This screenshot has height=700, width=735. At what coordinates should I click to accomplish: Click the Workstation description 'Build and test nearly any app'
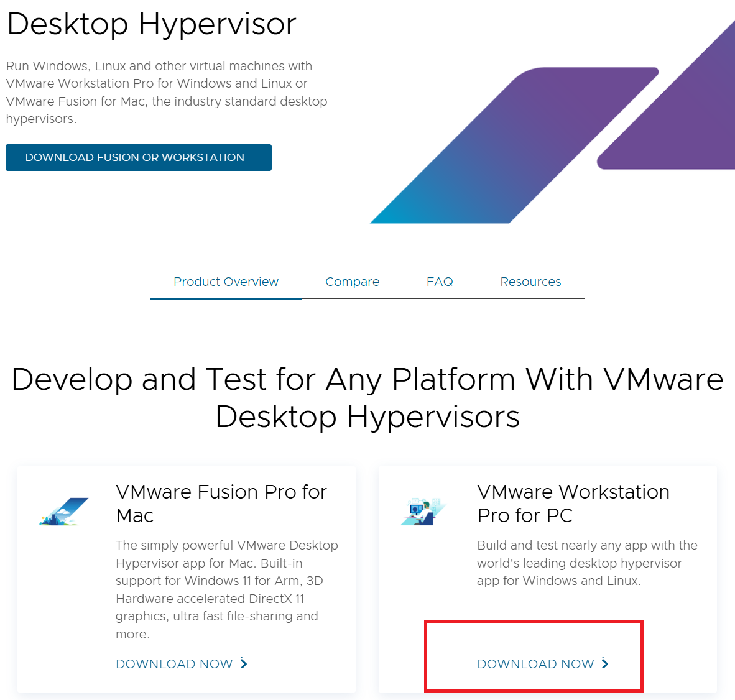point(588,563)
